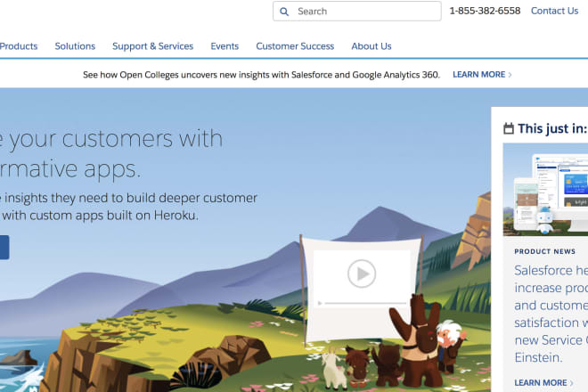Open the Contact Us link

click(x=555, y=11)
